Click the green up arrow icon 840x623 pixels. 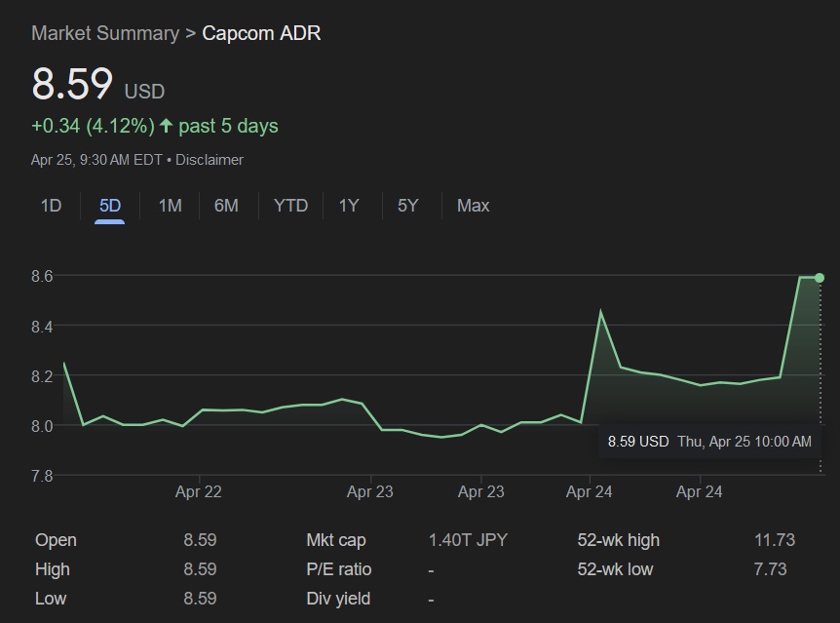[x=166, y=126]
